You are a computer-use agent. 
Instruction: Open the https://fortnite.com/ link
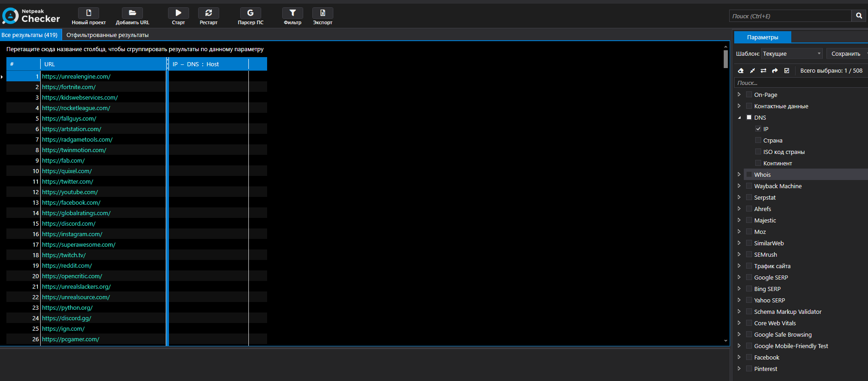pyautogui.click(x=69, y=87)
